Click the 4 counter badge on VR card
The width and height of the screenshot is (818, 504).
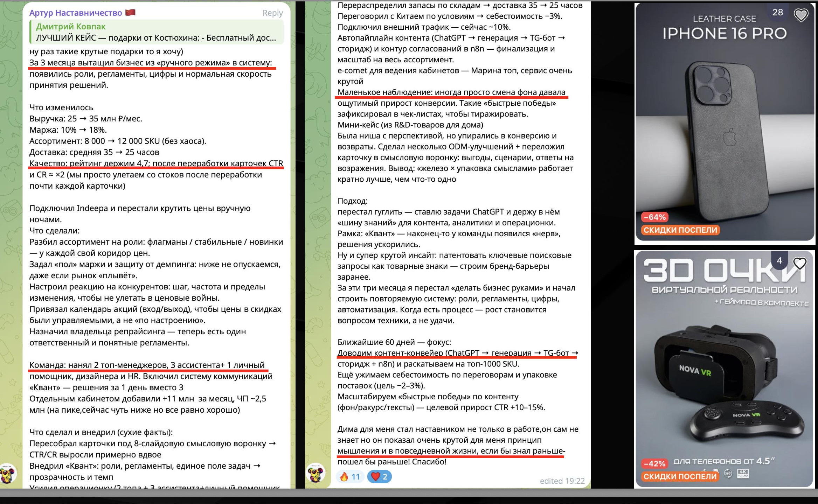click(779, 261)
